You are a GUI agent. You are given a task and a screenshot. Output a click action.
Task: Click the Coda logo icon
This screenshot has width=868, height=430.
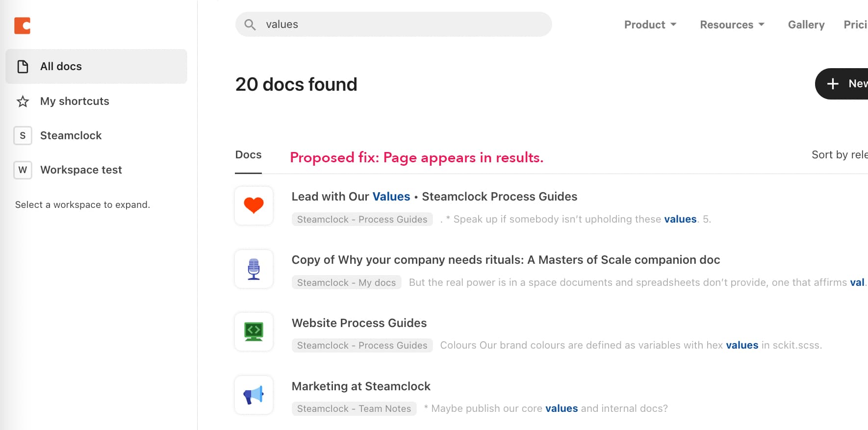(23, 25)
